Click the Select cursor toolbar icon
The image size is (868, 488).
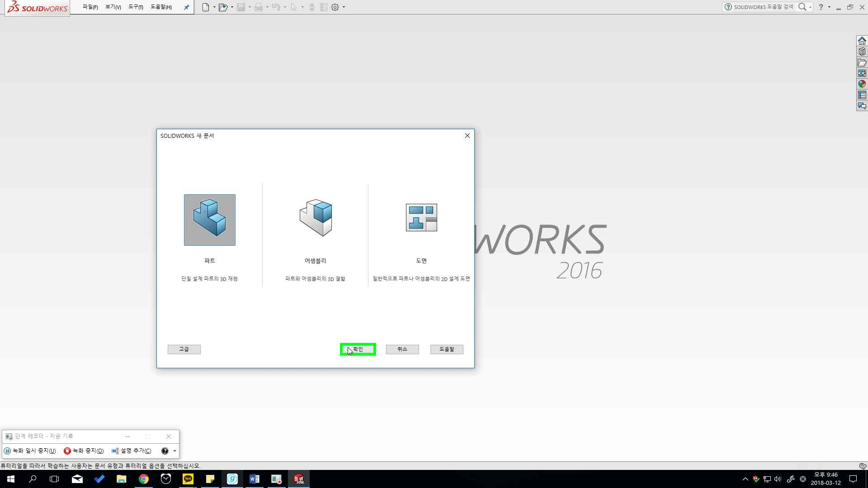point(294,7)
